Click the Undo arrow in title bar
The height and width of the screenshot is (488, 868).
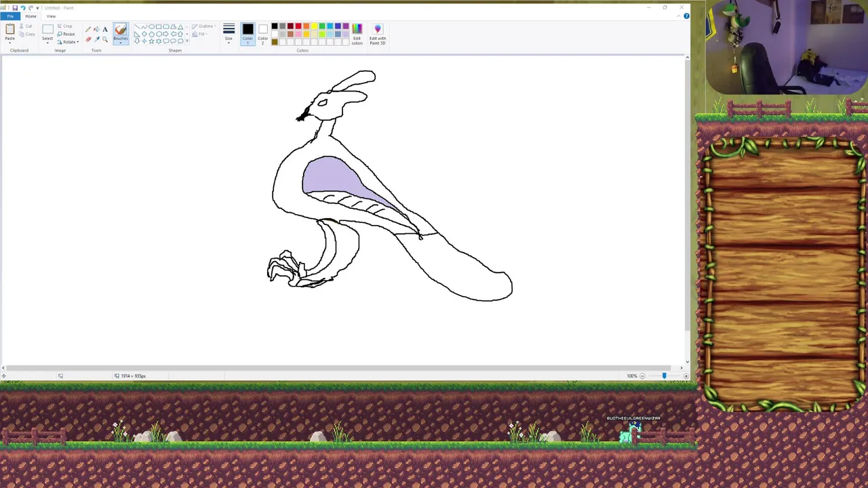point(23,8)
